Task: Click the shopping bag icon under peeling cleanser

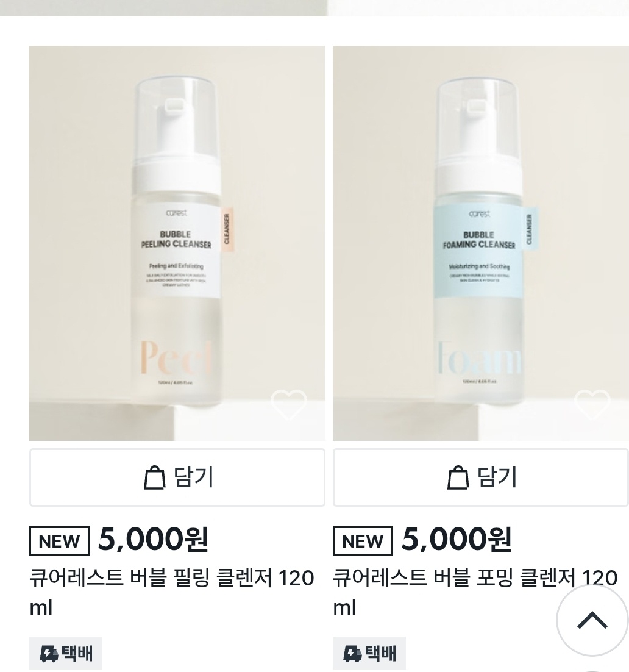Action: [x=154, y=477]
